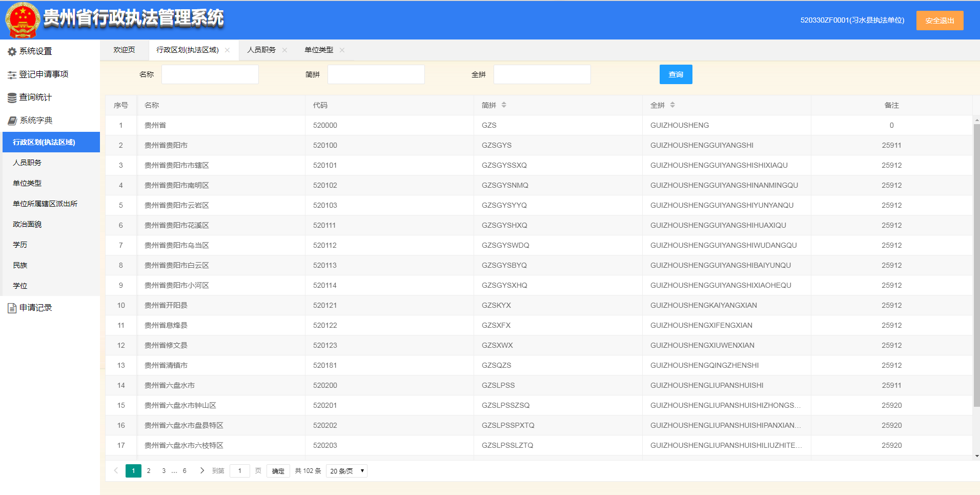This screenshot has height=495, width=980.
Task: Close the 单位类型 tab
Action: point(342,50)
